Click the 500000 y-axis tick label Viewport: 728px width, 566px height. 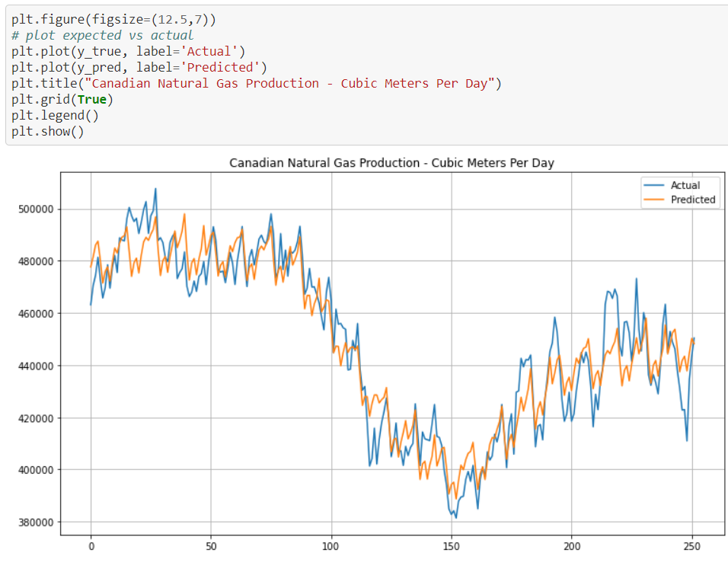click(x=36, y=209)
